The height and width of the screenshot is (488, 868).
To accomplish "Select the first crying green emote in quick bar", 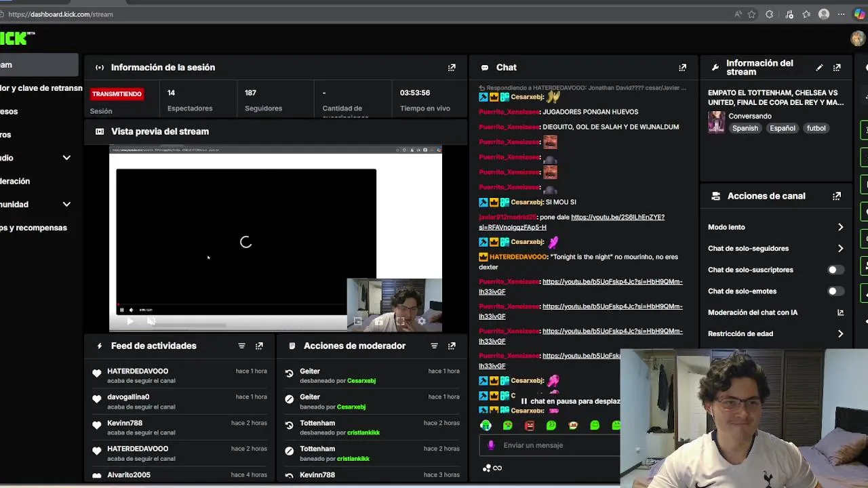I will (486, 426).
